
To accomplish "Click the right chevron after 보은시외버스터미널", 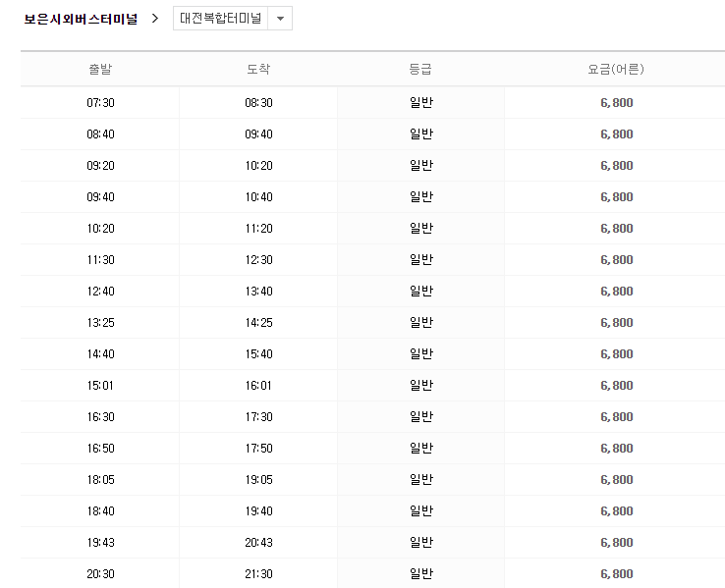I will (155, 19).
